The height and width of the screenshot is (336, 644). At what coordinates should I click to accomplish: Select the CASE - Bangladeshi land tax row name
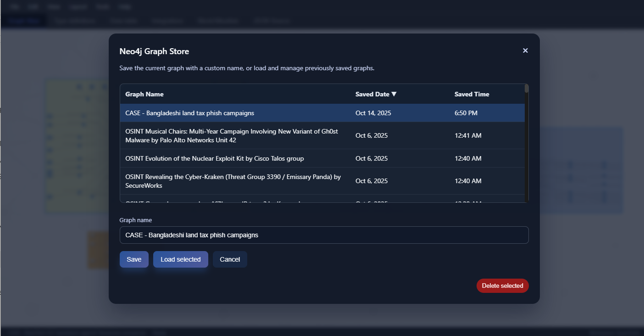189,113
